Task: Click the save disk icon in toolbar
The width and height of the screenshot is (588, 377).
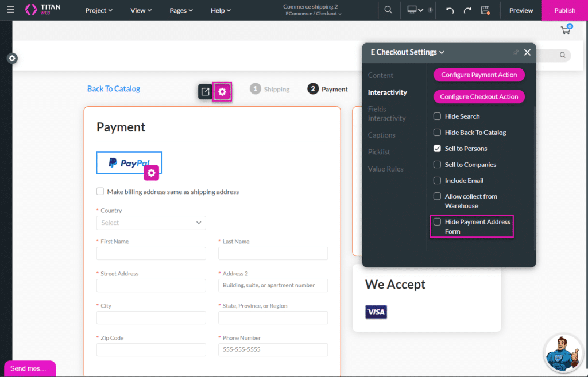Action: click(x=485, y=10)
